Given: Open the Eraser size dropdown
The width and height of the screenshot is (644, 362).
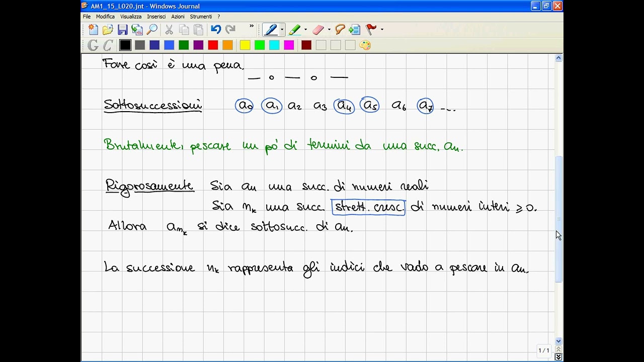Looking at the screenshot, I should click(329, 30).
